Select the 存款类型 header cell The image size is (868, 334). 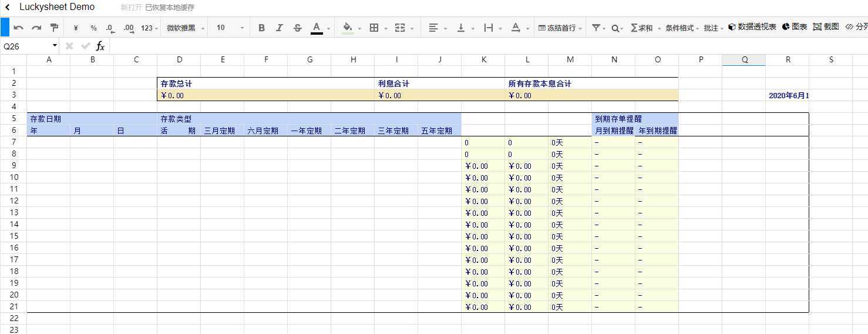309,119
